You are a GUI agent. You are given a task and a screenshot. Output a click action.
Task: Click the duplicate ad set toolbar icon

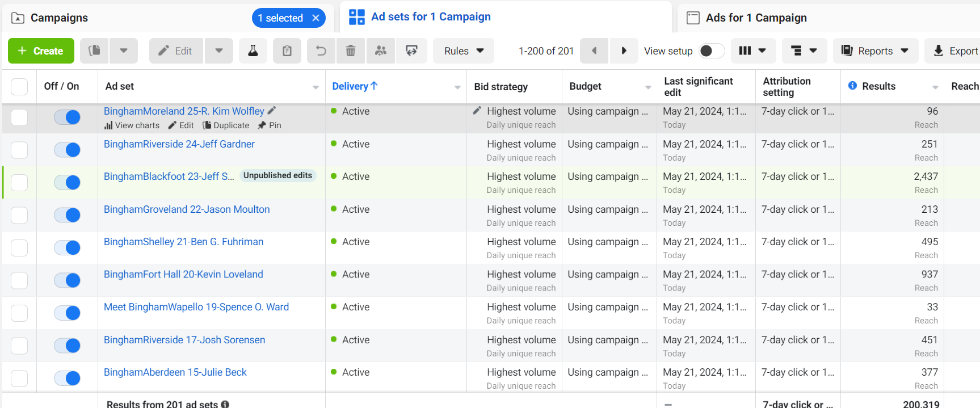[x=95, y=51]
